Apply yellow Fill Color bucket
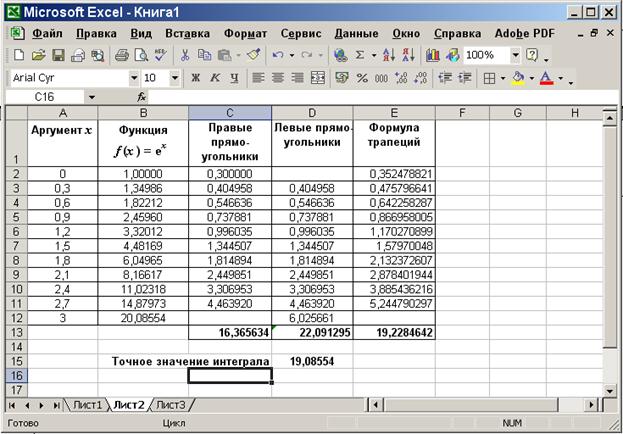Screen dimensions: 623x434 (x=519, y=78)
